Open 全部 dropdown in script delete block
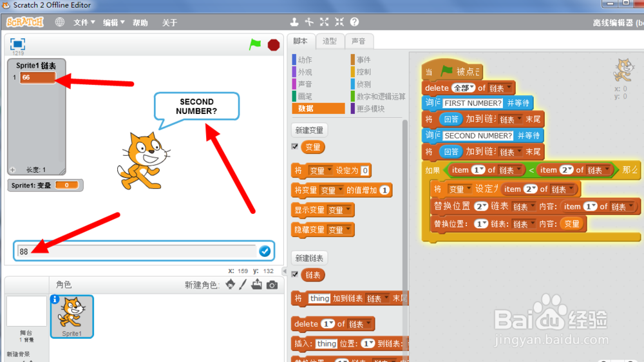 click(x=463, y=88)
